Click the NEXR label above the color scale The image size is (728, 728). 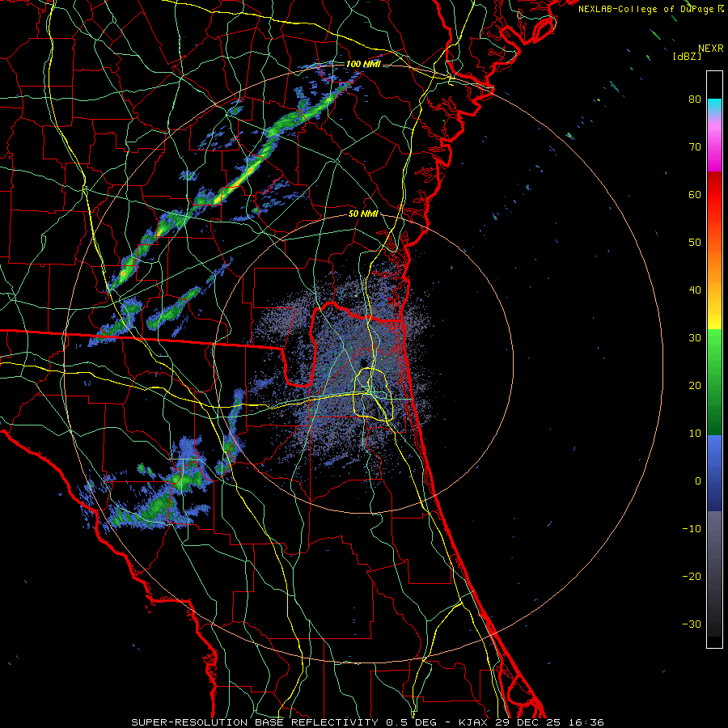(711, 49)
